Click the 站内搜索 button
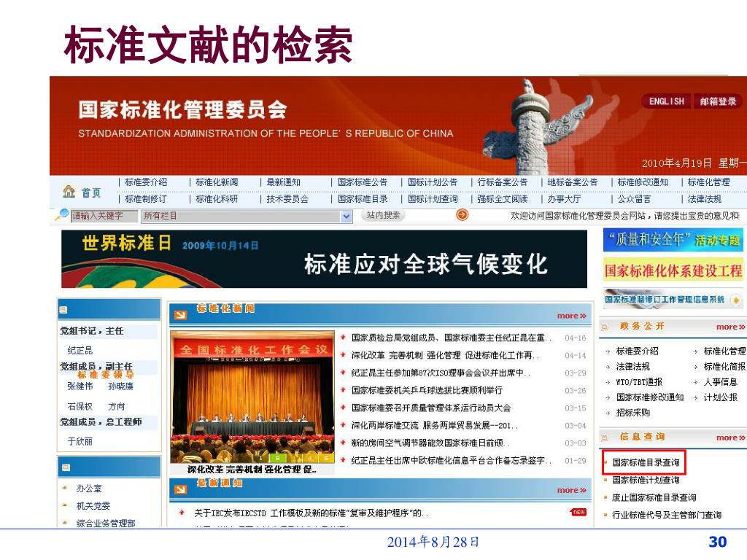 point(383,215)
